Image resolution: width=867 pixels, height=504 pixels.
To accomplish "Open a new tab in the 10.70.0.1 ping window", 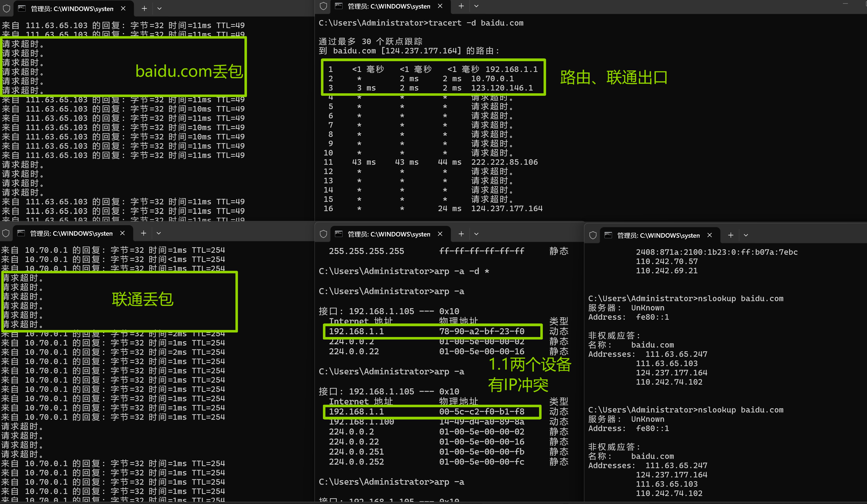I will pyautogui.click(x=143, y=233).
